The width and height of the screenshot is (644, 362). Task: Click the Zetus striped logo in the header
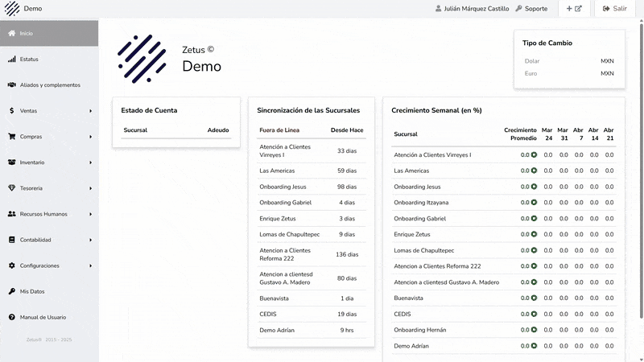(12, 8)
